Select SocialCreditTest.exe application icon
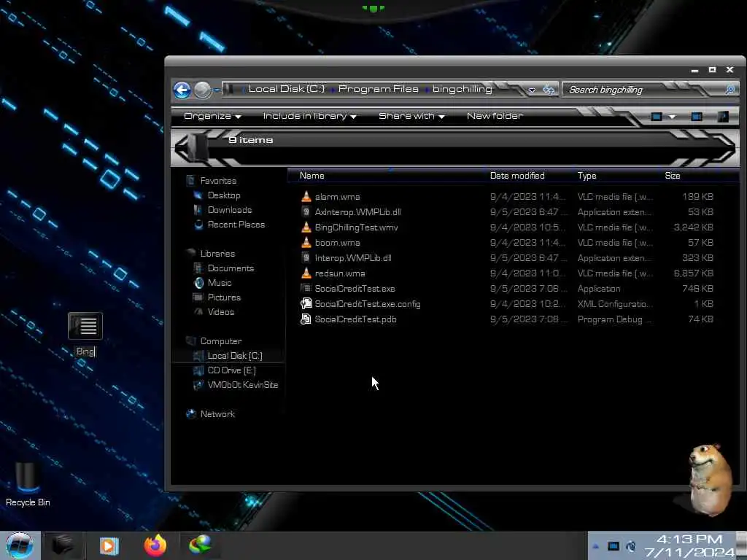 pos(306,288)
